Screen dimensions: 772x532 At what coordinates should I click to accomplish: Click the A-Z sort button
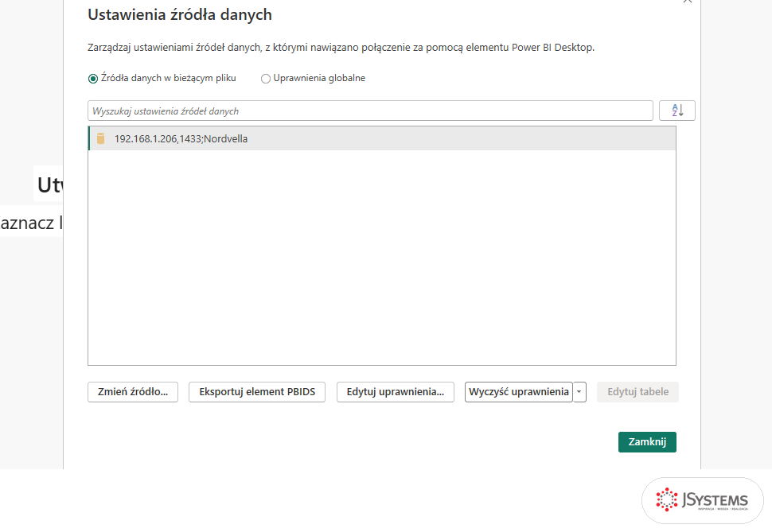coord(677,111)
